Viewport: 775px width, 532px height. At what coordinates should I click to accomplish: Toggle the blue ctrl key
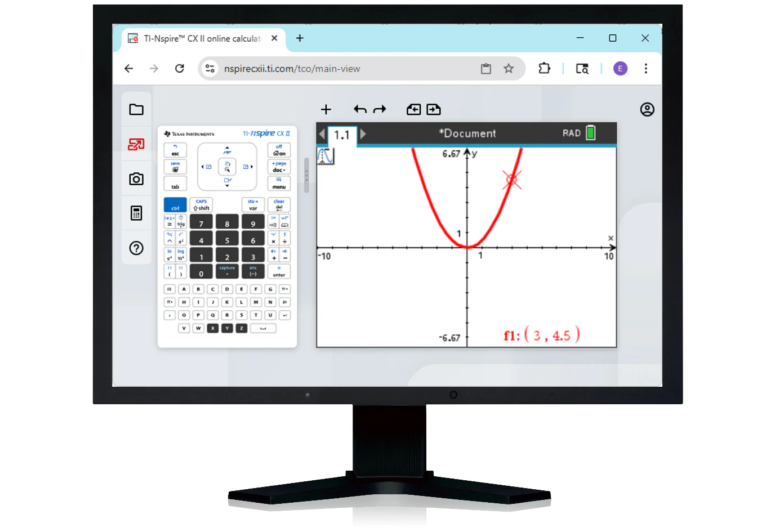(x=175, y=205)
